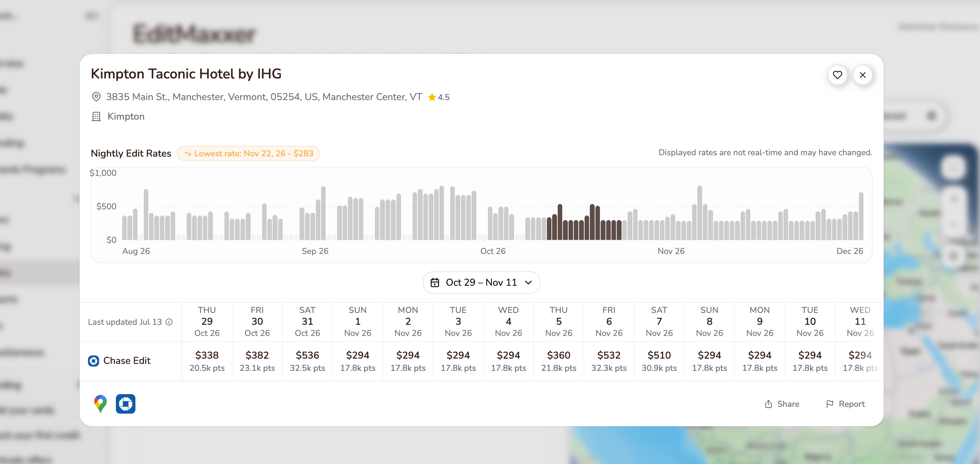Click the Sep 26 label on chart axis
Screen dimensions: 980x464
315,251
